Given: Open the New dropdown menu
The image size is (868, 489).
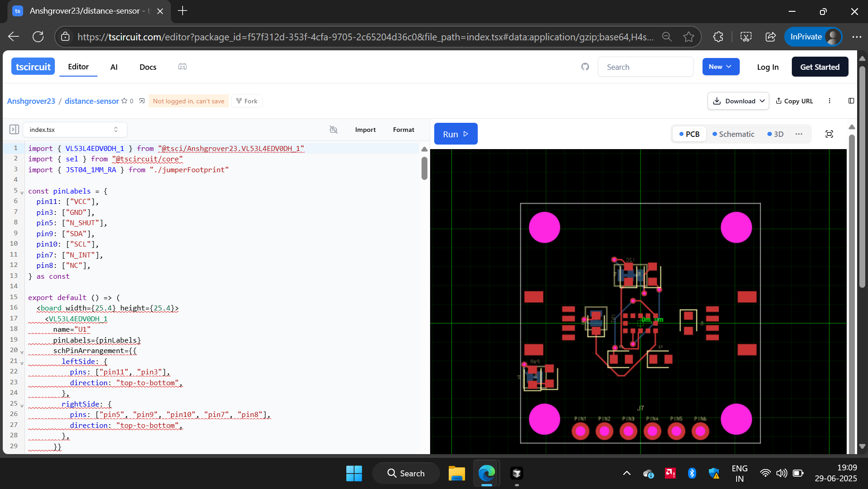Looking at the screenshot, I should pyautogui.click(x=720, y=67).
